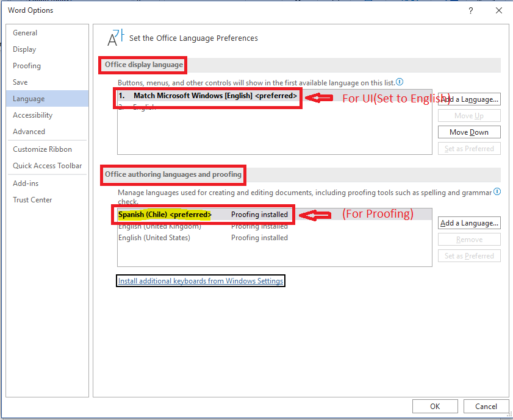Click Cancel to discard changes

tap(486, 406)
